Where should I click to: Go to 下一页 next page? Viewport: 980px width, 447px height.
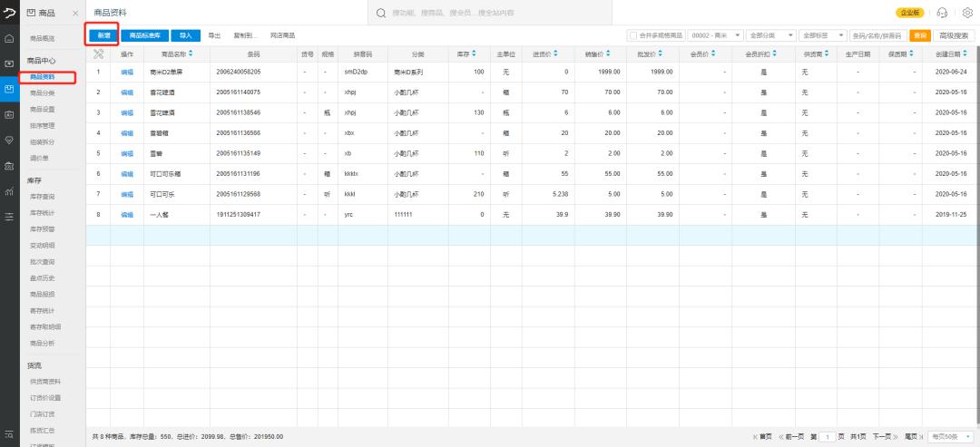tap(885, 436)
